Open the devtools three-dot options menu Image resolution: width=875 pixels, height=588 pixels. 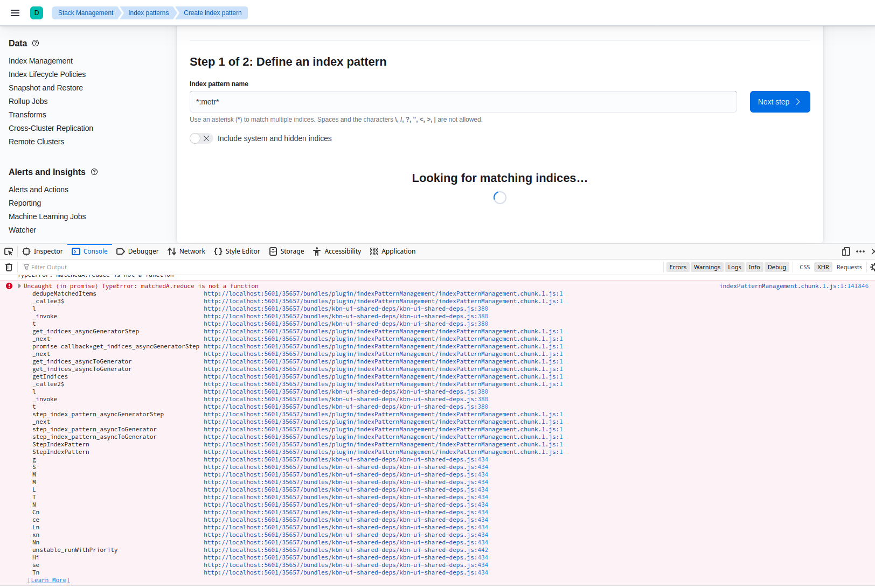(x=860, y=251)
